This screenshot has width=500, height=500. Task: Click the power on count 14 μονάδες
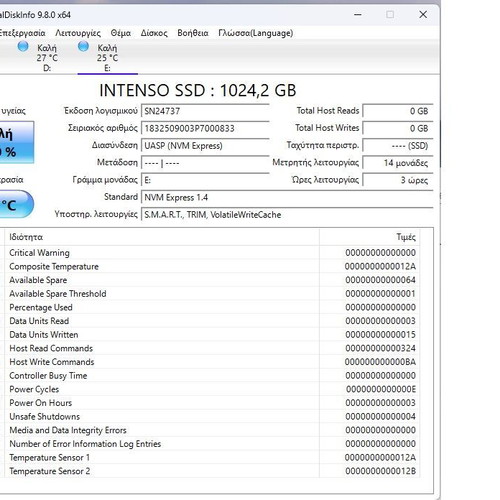[398, 163]
